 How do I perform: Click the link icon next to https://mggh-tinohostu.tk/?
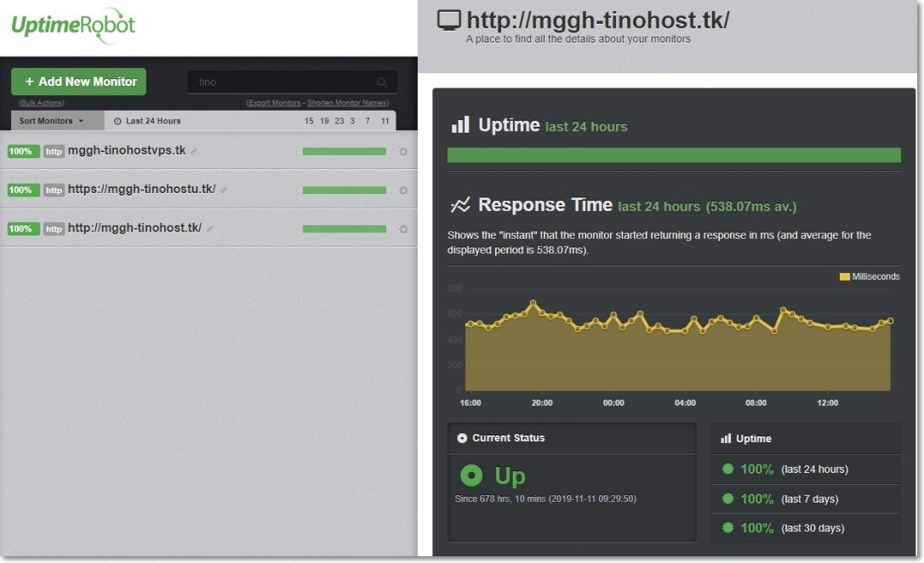click(223, 191)
